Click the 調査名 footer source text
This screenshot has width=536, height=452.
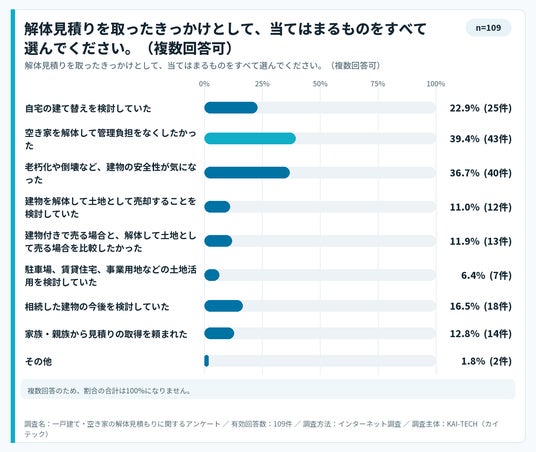click(x=262, y=429)
